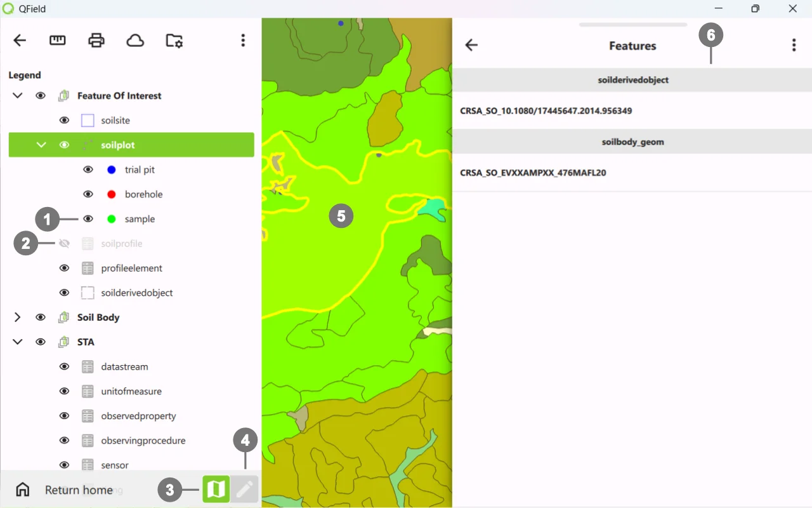Open the Features panel three-dot menu

point(794,45)
